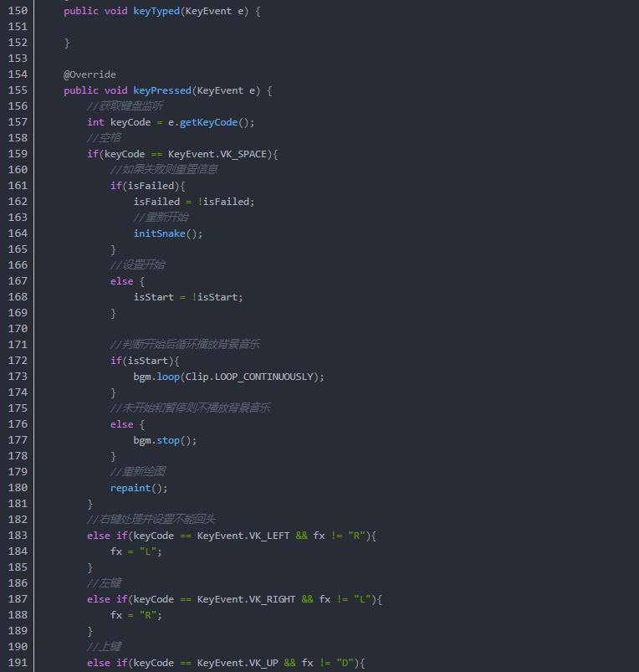Click the isFailed = !isFailed statement
The image size is (639, 672).
coord(193,202)
